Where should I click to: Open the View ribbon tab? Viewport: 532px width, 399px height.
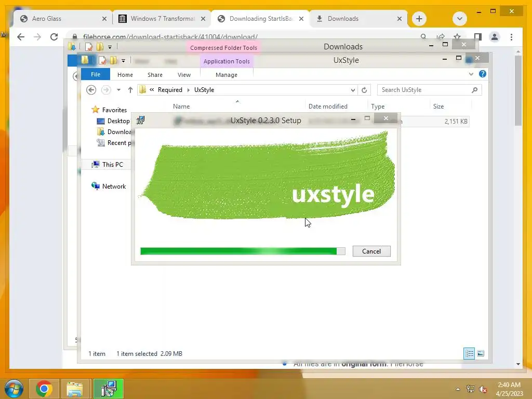coord(184,75)
